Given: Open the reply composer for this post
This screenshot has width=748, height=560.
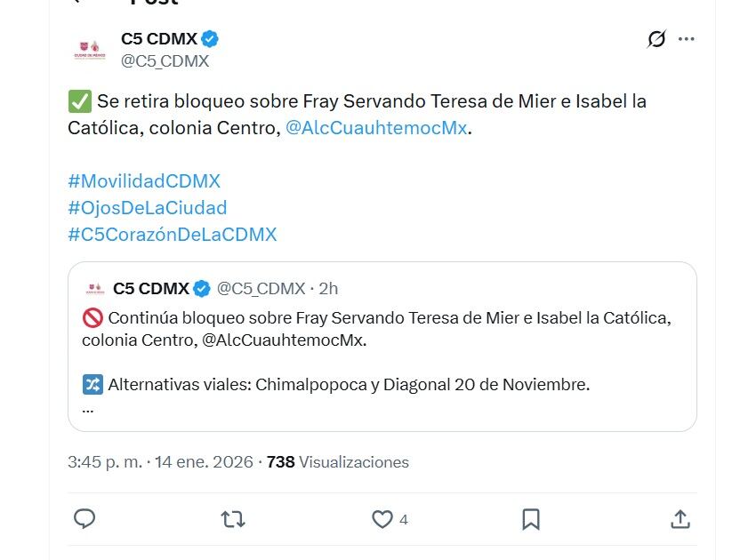Looking at the screenshot, I should pos(84,519).
